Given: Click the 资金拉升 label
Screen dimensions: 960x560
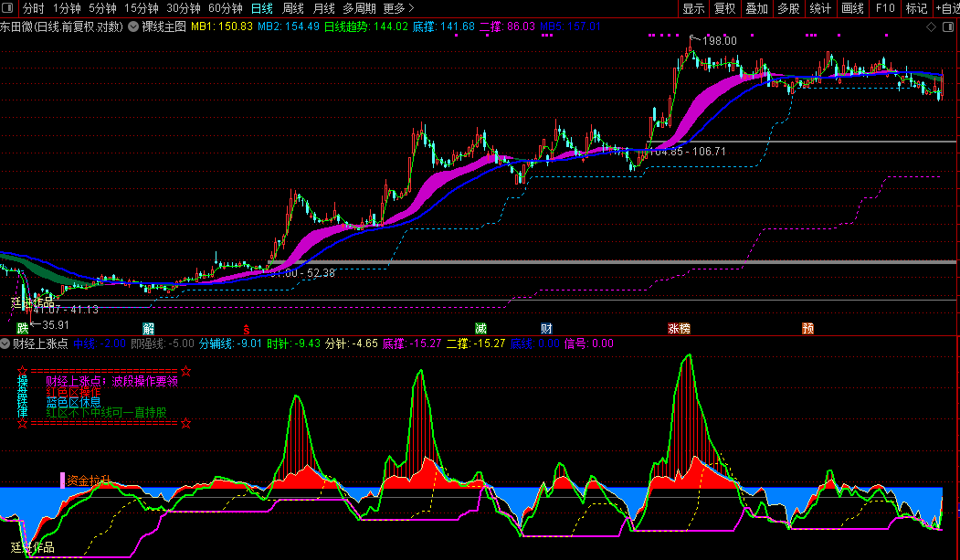Looking at the screenshot, I should click(89, 481).
